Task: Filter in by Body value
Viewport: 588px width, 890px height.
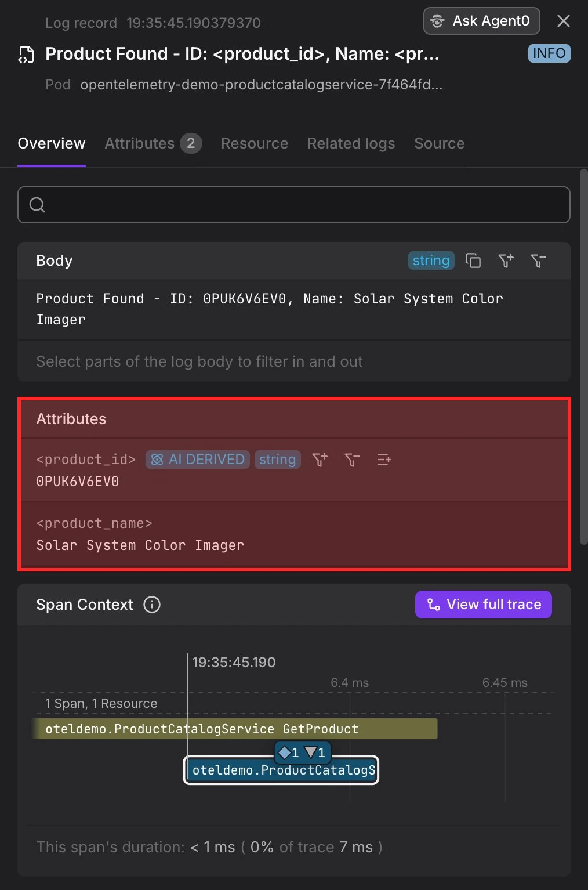Action: [x=506, y=261]
